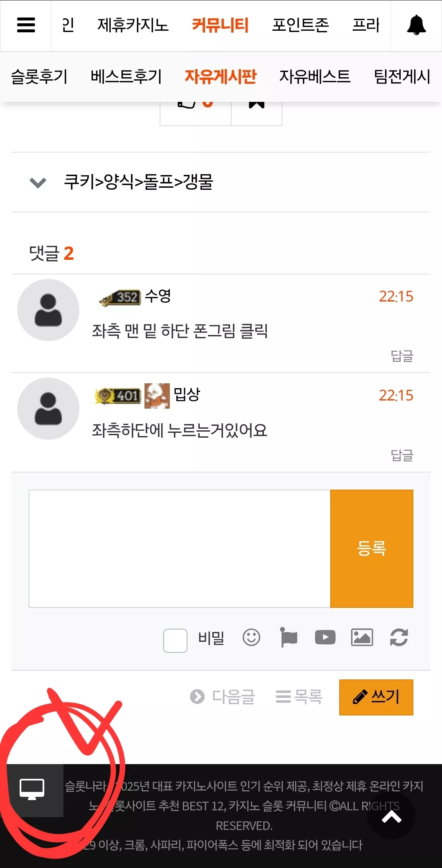The width and height of the screenshot is (442, 868).
Task: Tap the scroll-to-top arrow button
Action: [x=391, y=816]
